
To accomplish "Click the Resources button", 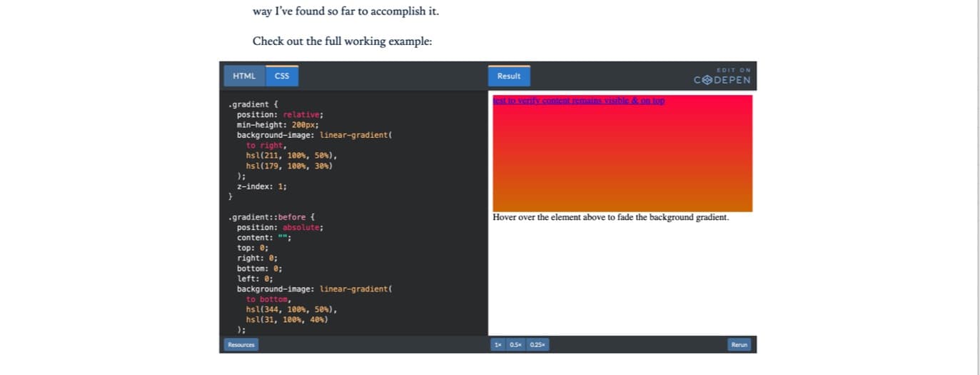I will (x=241, y=344).
